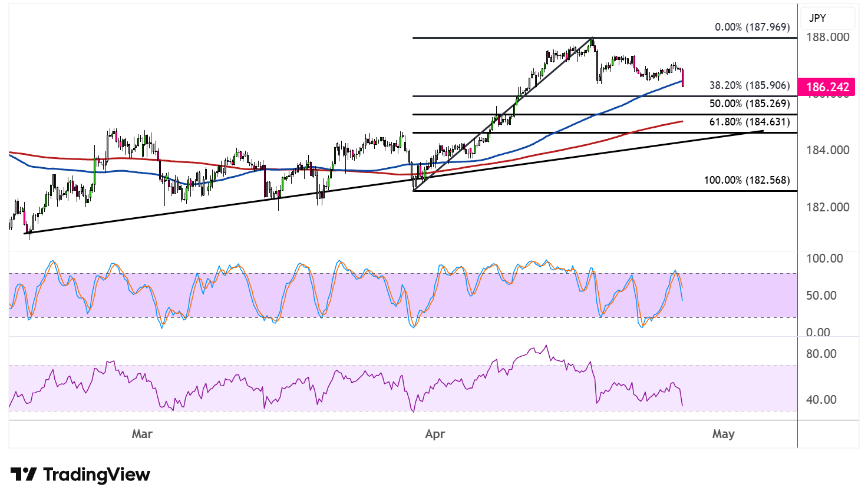The image size is (868, 501).
Task: Click the TradingView logo
Action: coord(80,475)
